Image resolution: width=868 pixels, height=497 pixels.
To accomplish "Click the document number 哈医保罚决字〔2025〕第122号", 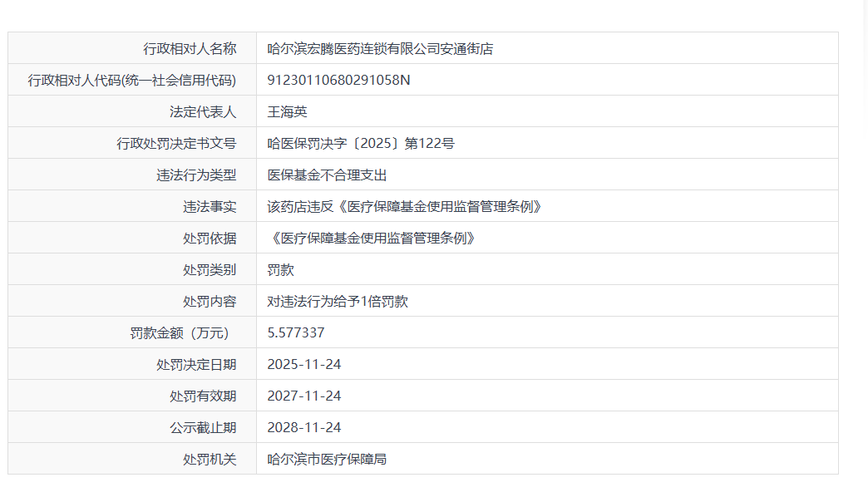I will [361, 144].
